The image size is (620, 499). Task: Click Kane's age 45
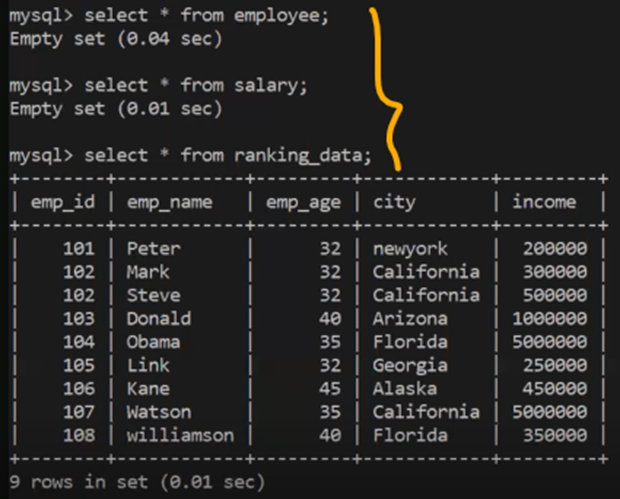click(330, 389)
